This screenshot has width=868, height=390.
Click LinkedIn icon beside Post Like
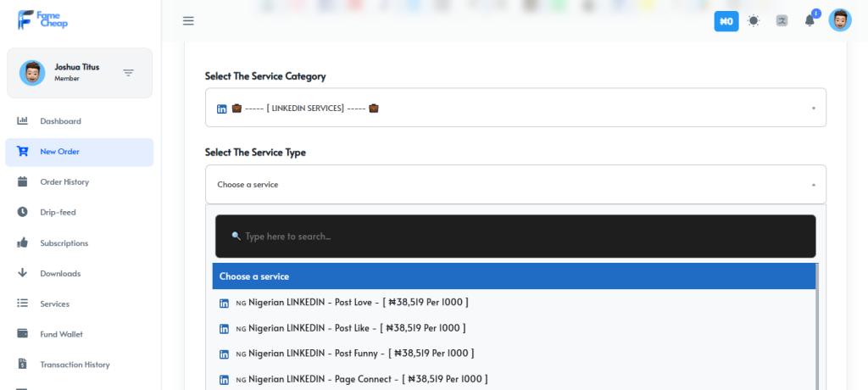(x=224, y=328)
